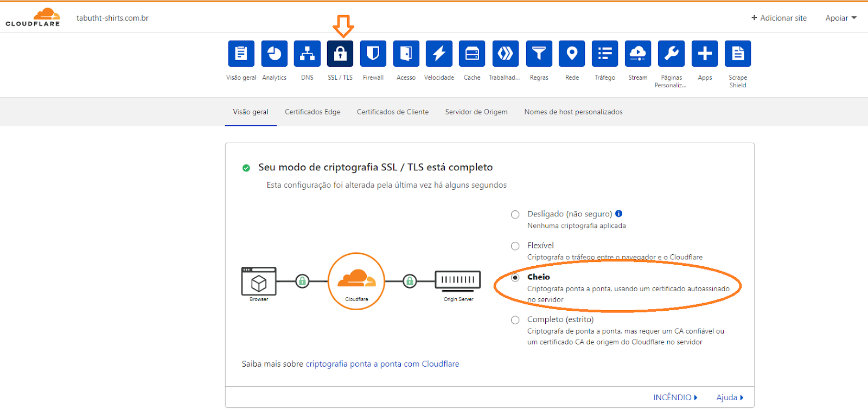Screen dimensions: 868x410
Task: Open the Velocidade lightning bolt icon
Action: (x=439, y=54)
